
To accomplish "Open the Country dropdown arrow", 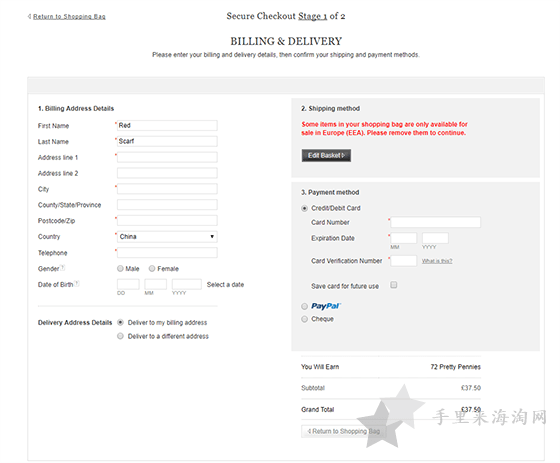I will 212,237.
